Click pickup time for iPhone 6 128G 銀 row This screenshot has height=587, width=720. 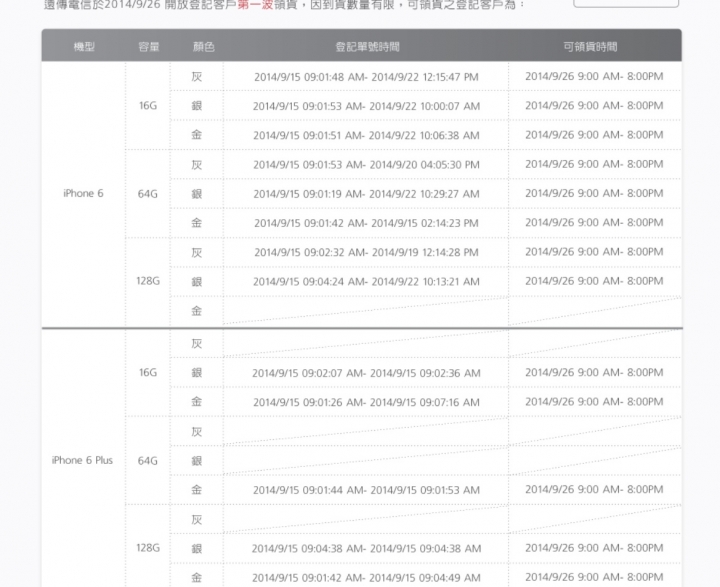pos(594,281)
